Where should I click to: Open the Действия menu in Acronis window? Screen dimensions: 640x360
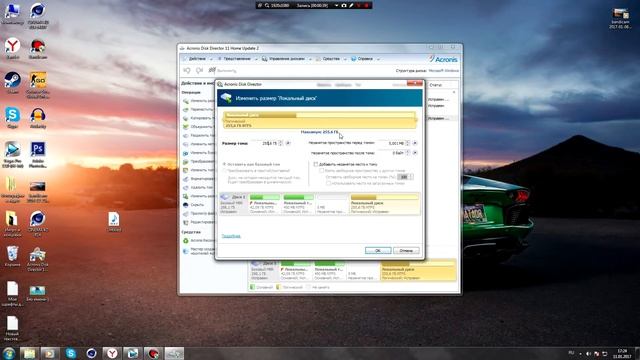(x=197, y=59)
